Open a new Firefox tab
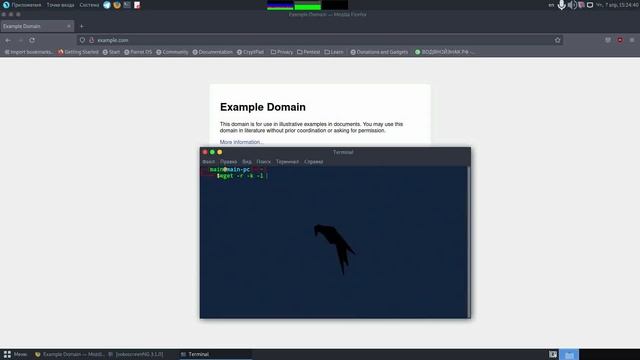640x360 pixels. pyautogui.click(x=82, y=26)
